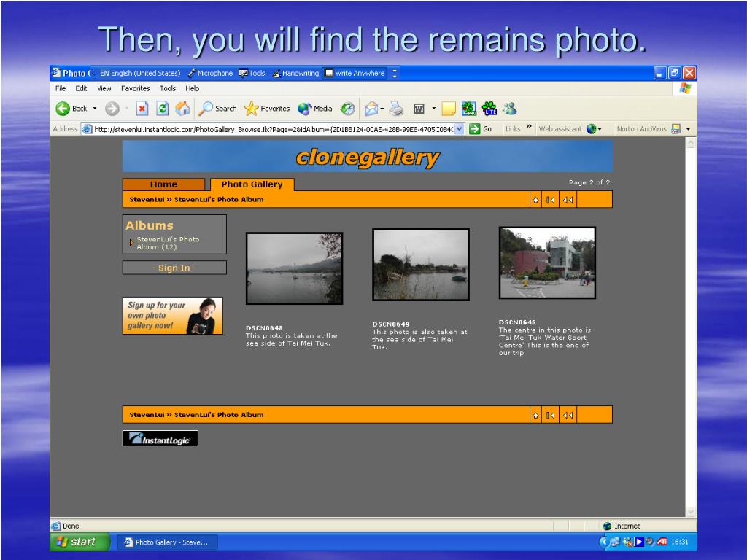Viewport: 747px width, 560px height.
Task: Edit page with the Word icon
Action: coord(419,109)
